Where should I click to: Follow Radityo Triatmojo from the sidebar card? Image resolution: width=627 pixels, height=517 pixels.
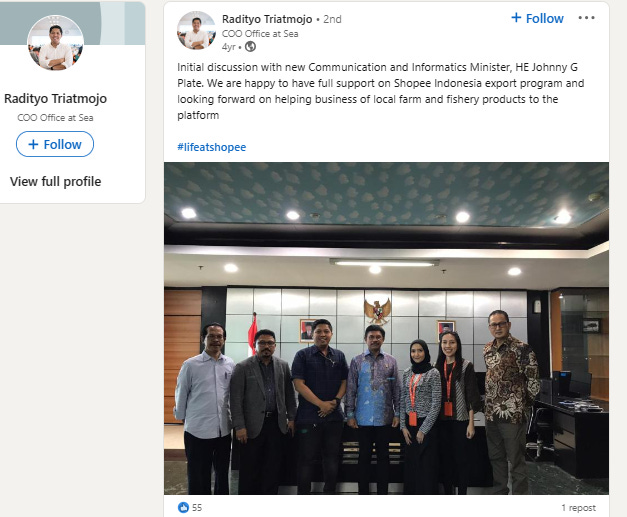(55, 144)
